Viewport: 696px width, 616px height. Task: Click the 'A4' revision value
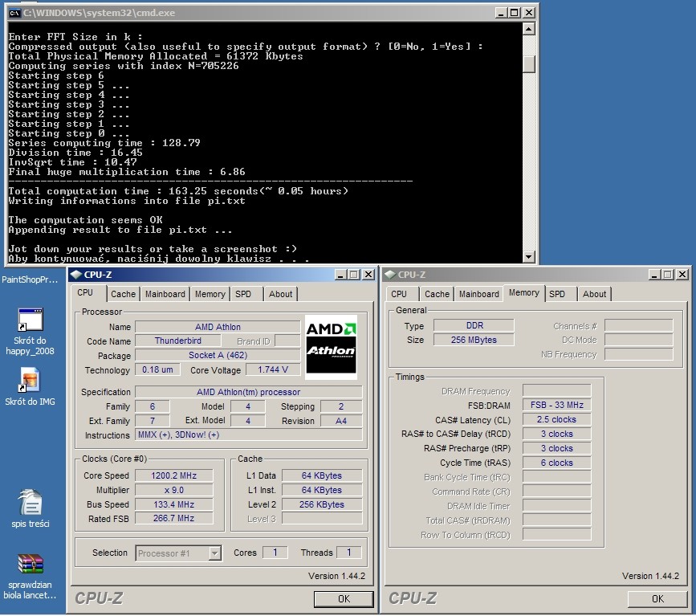341,421
